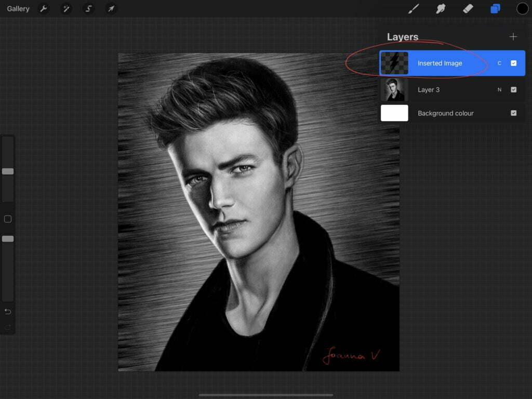Tap the undo arrow in sidebar

point(8,312)
